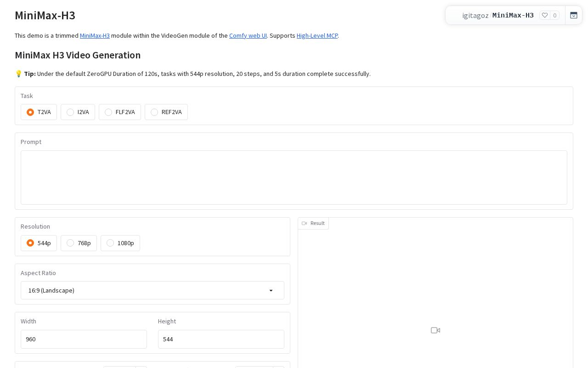
Task: Choose the REF2VA task radio
Action: (x=166, y=112)
